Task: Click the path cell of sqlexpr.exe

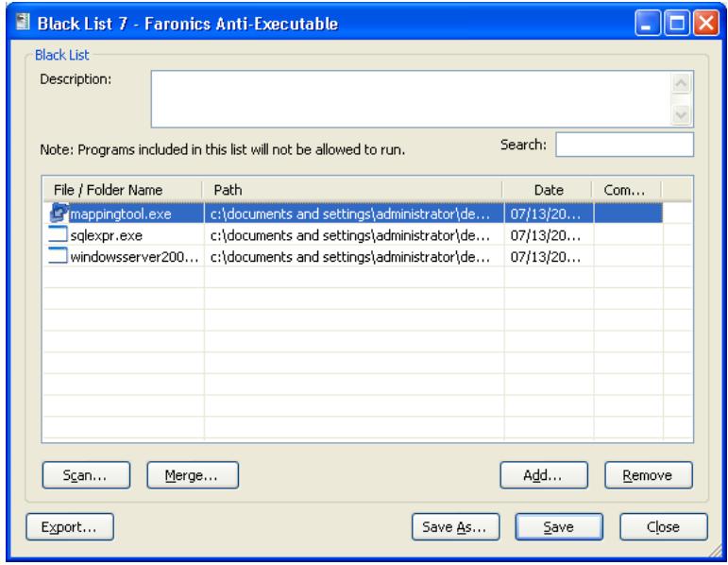Action: (354, 235)
